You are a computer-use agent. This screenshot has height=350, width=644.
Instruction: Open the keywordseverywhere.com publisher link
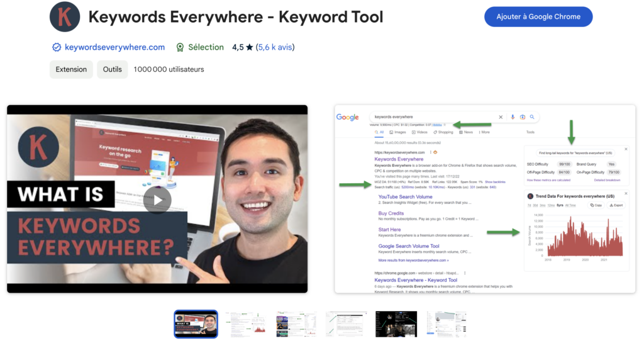[114, 47]
